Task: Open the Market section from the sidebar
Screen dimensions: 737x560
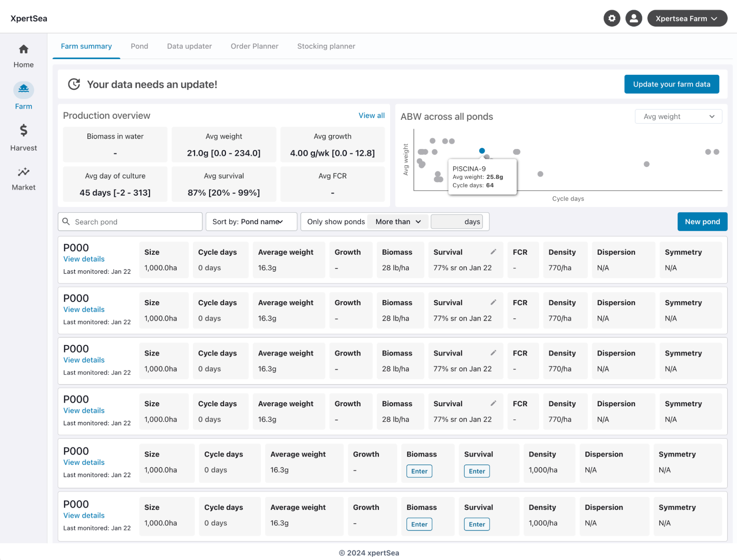Action: pos(23,172)
